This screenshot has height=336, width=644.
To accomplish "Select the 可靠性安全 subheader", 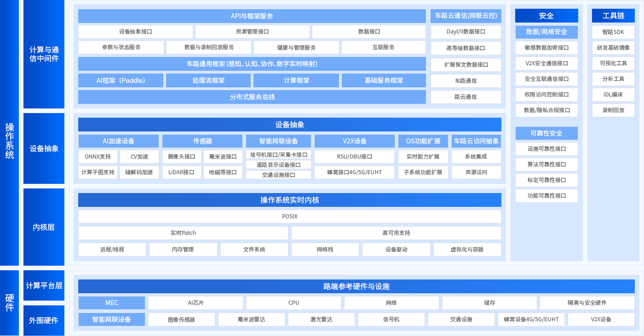I will tap(546, 133).
